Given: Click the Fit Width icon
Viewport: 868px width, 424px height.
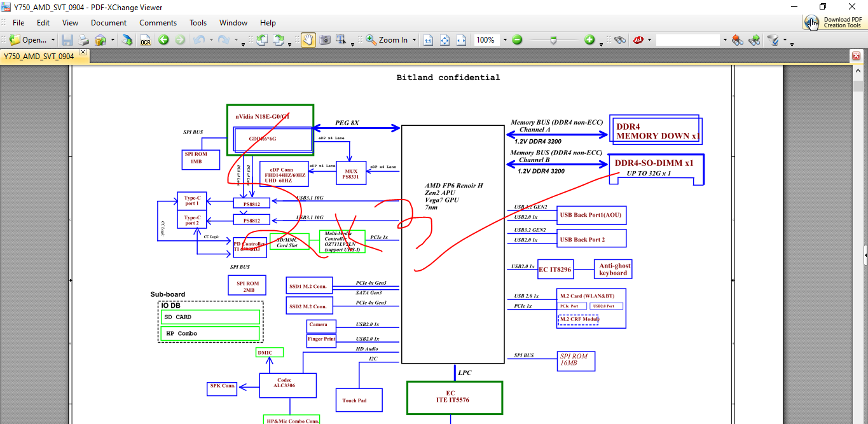Looking at the screenshot, I should coord(461,39).
